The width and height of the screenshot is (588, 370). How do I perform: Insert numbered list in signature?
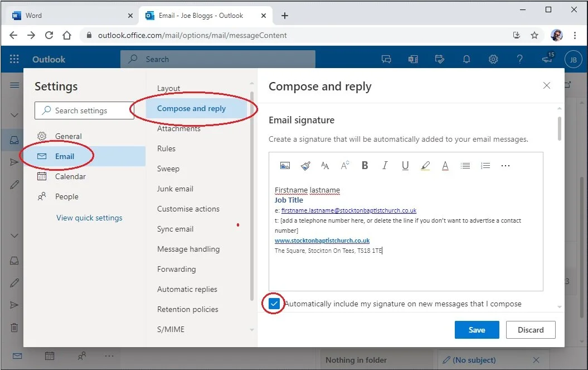pyautogui.click(x=485, y=166)
